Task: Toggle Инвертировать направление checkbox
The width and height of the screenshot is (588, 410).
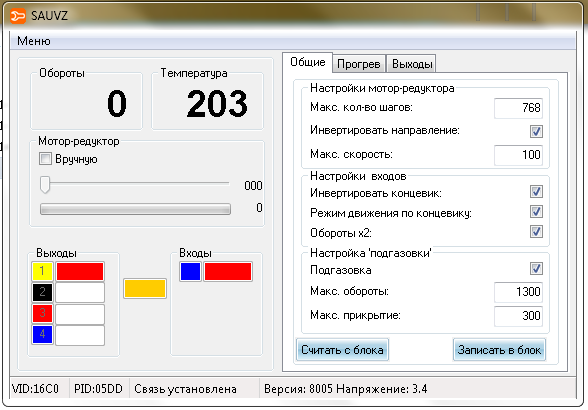Action: pyautogui.click(x=536, y=131)
